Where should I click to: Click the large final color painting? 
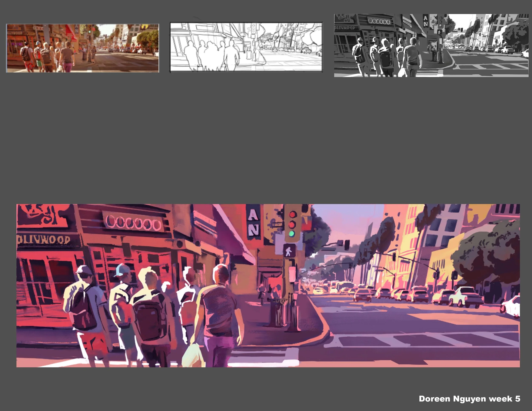pos(268,285)
